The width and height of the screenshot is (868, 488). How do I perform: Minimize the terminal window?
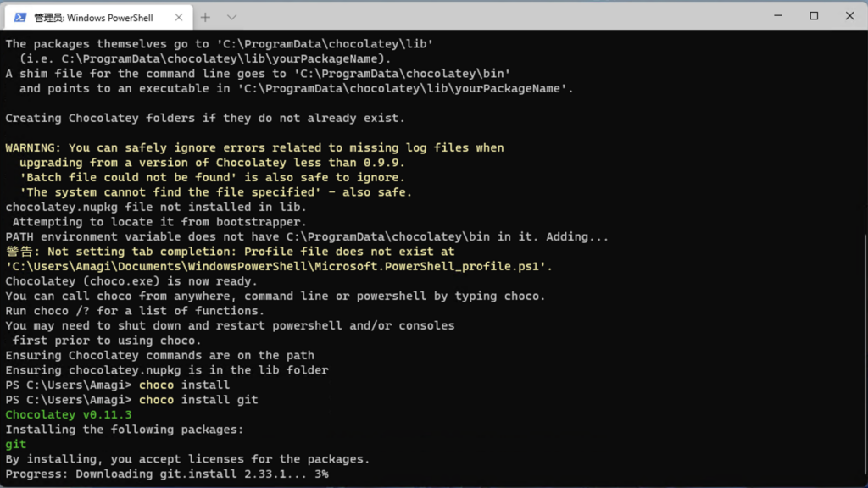coord(778,16)
